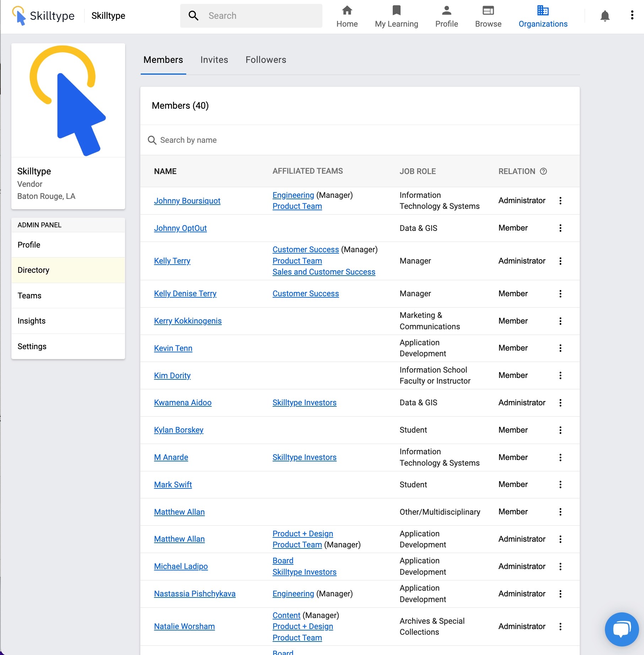Open Kelly Terry's profile link

pyautogui.click(x=172, y=261)
